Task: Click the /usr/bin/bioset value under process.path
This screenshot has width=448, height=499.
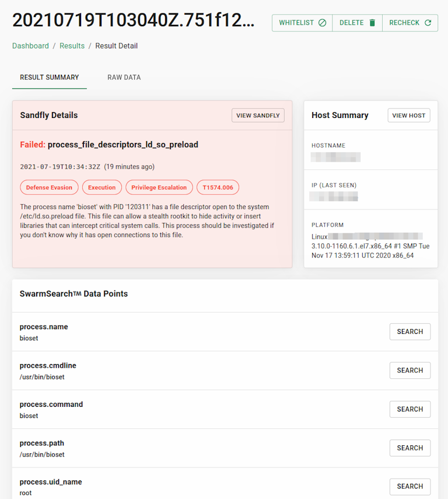Action: point(42,455)
